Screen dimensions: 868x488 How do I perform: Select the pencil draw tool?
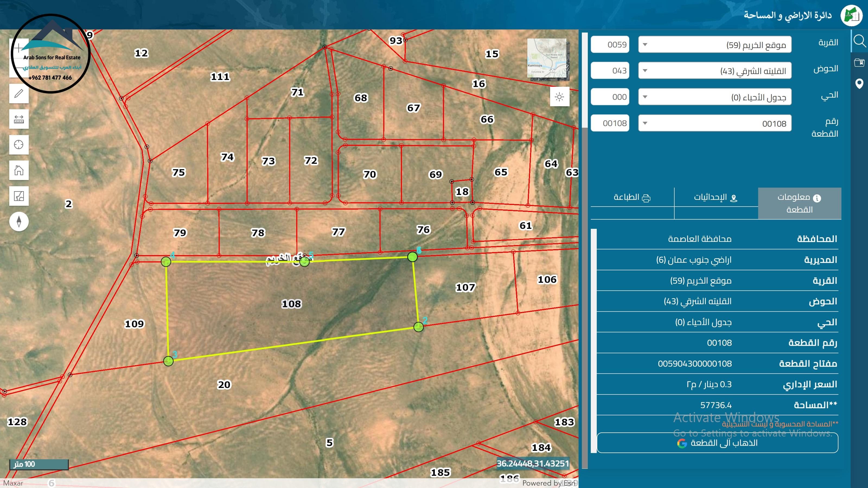coord(19,93)
